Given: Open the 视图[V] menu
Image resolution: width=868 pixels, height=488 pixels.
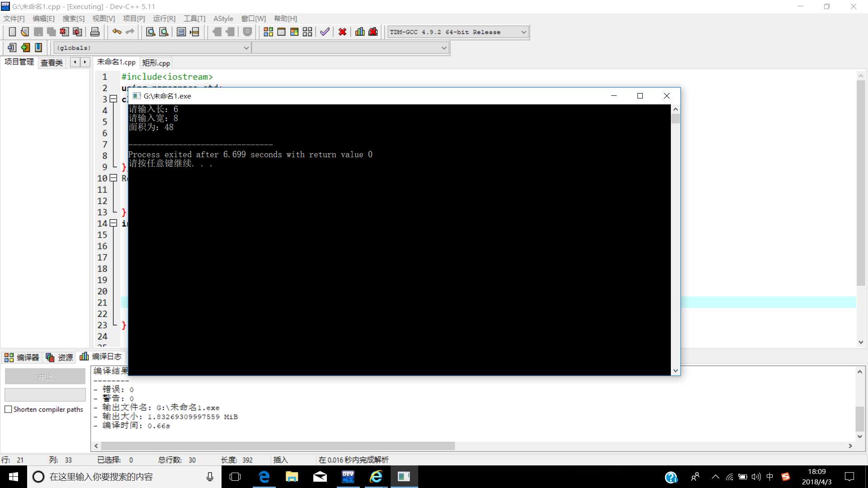Looking at the screenshot, I should pos(104,19).
